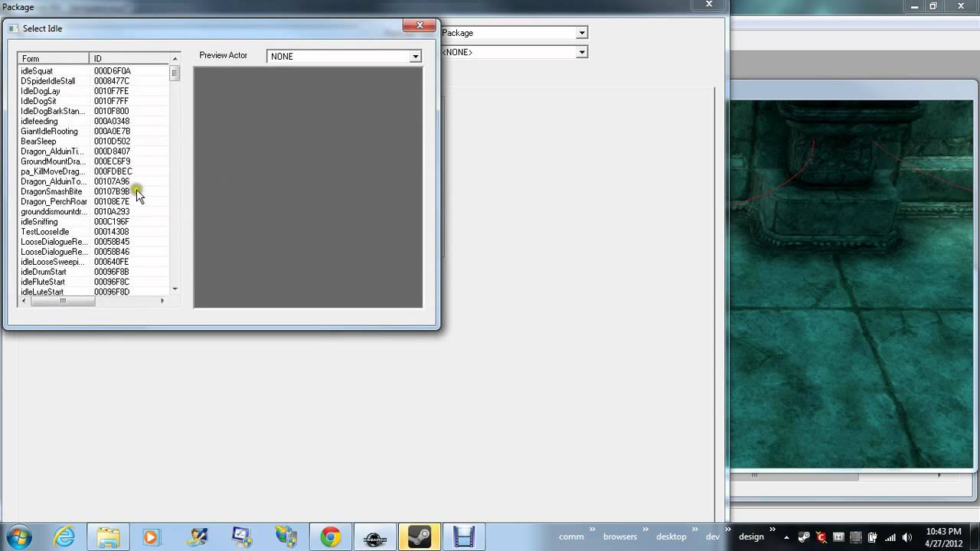Select idleSniffing entry
980x551 pixels.
pos(39,222)
